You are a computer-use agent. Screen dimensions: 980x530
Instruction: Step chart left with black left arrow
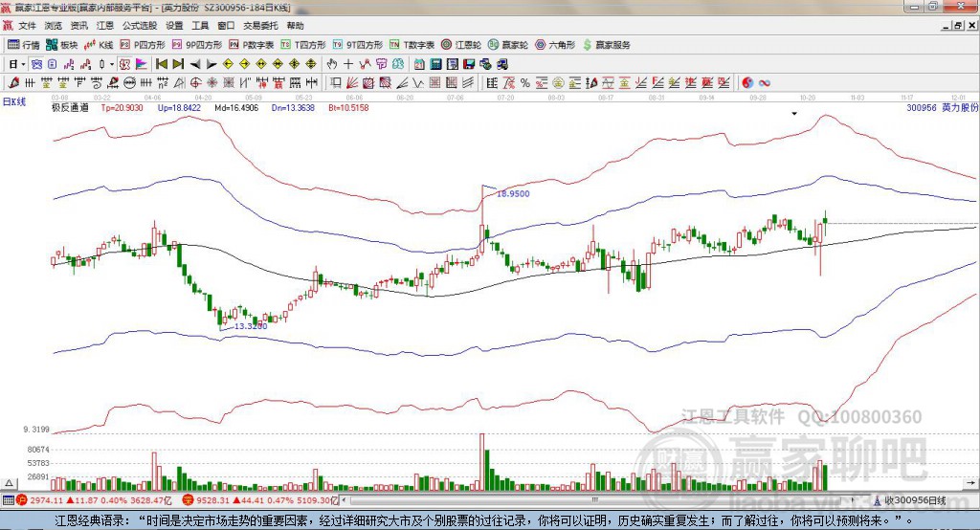(x=195, y=64)
